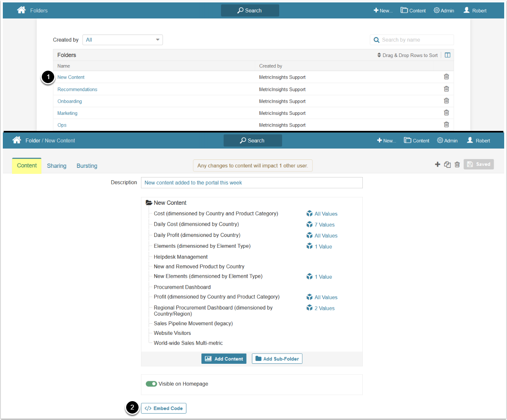The height and width of the screenshot is (420, 507).
Task: Click the Saved button
Action: 479,164
